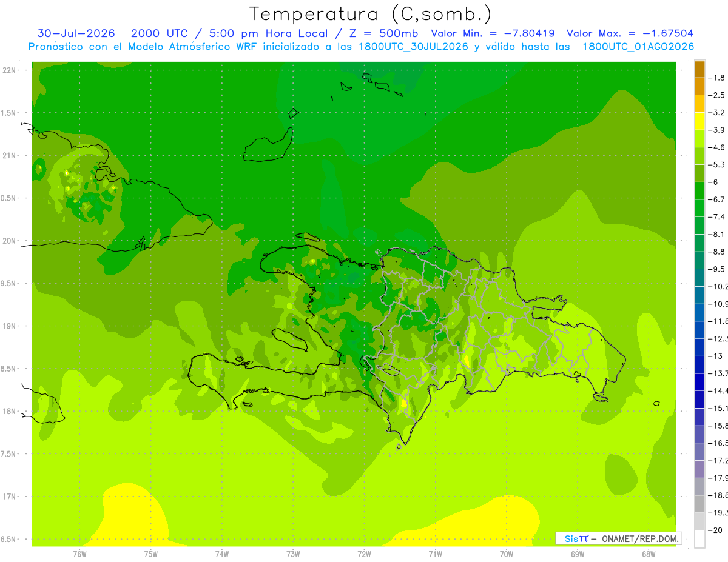The image size is (728, 562).
Task: Click the "-1.8" legend value
Action: [x=716, y=78]
